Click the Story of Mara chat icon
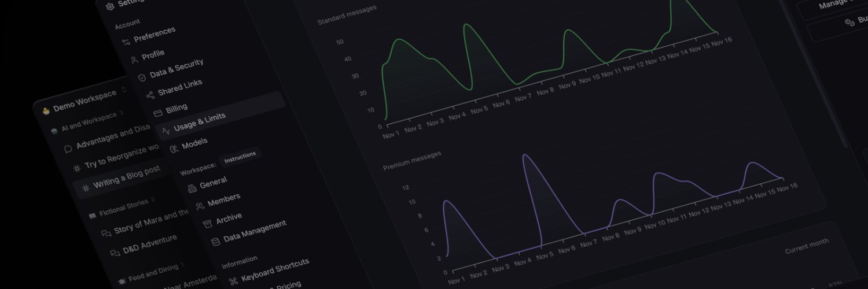 (106, 234)
